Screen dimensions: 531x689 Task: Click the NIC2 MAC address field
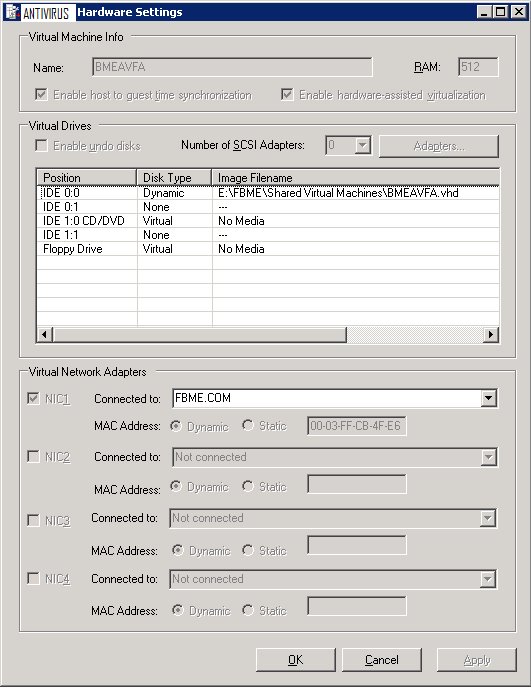coord(356,484)
